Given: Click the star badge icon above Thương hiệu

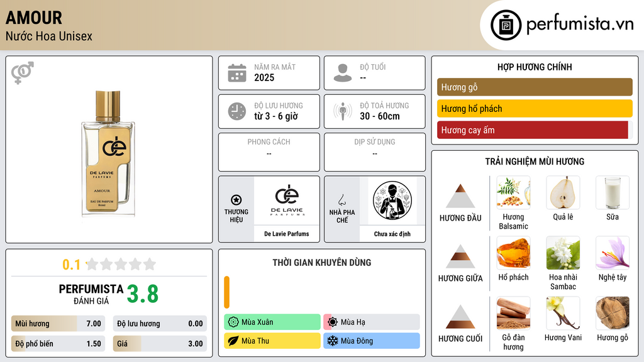Looking at the screenshot, I should [236, 200].
